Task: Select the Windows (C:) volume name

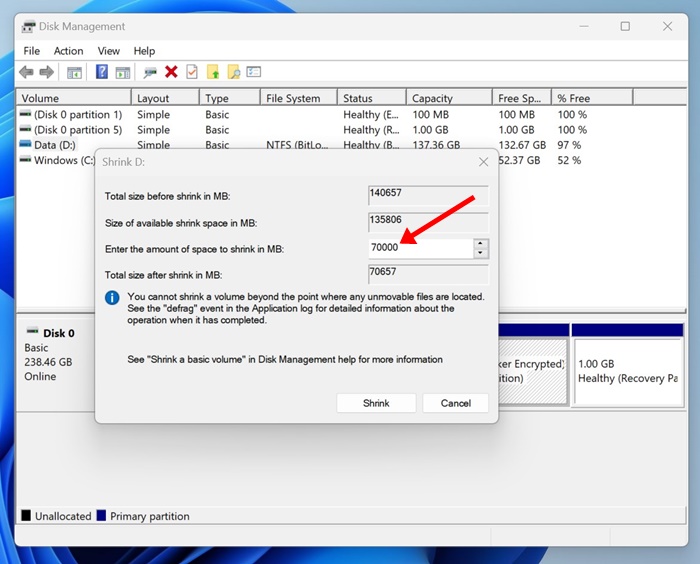Action: (64, 160)
